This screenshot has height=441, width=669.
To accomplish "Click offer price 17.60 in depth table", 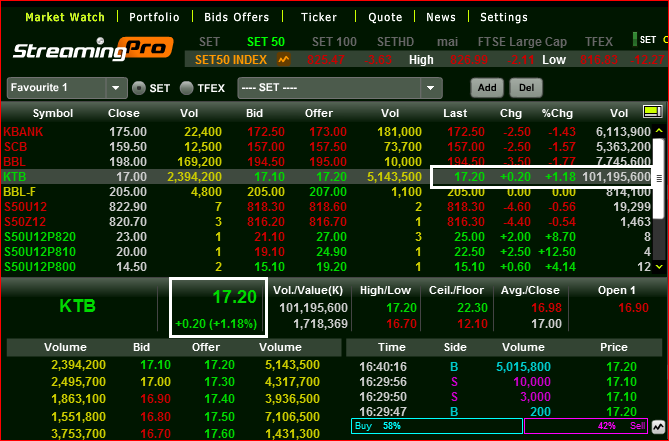I will click(219, 434).
